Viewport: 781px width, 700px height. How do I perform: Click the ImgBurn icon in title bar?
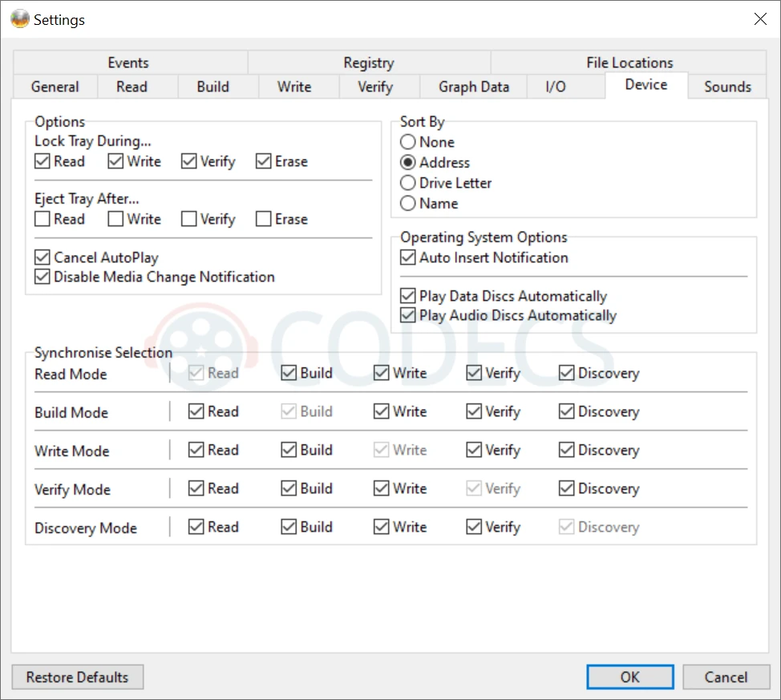click(x=19, y=19)
